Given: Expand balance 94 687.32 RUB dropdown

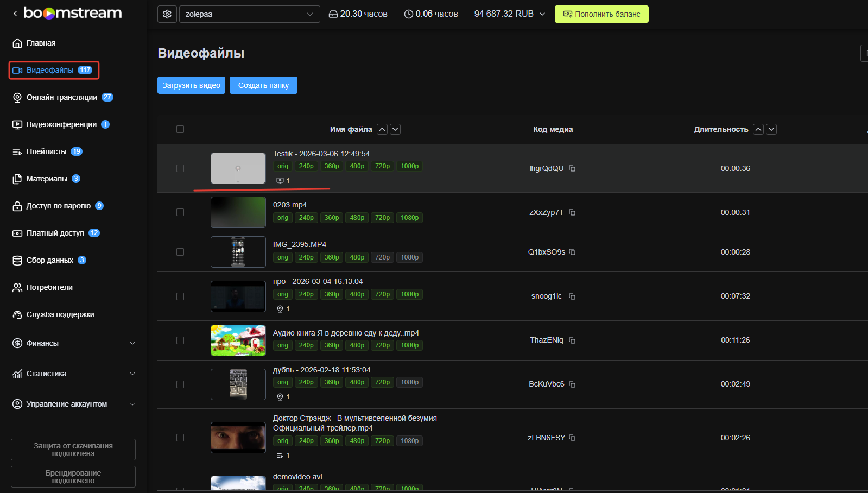Looking at the screenshot, I should tap(509, 14).
